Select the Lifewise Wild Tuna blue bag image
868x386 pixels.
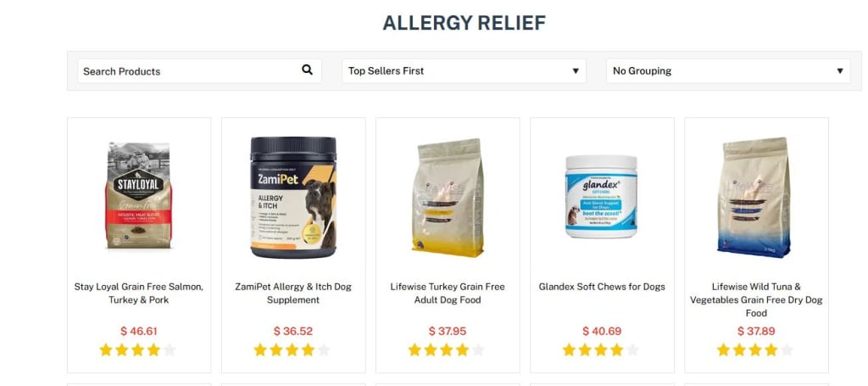coord(754,197)
